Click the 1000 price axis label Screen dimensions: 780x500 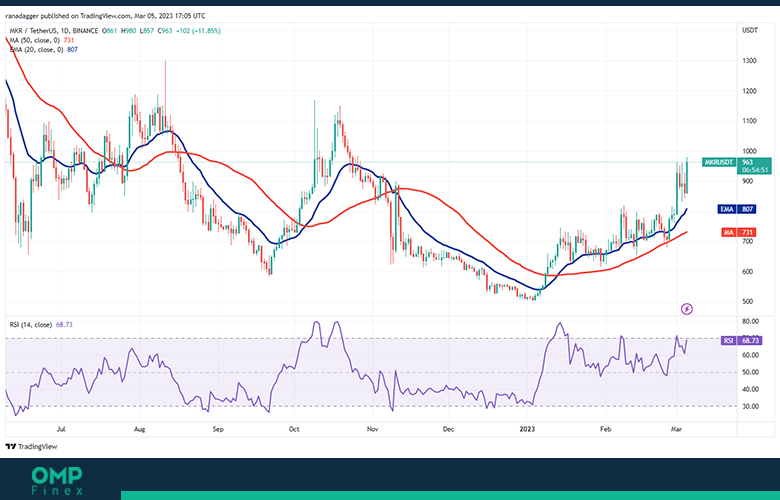tap(749, 151)
